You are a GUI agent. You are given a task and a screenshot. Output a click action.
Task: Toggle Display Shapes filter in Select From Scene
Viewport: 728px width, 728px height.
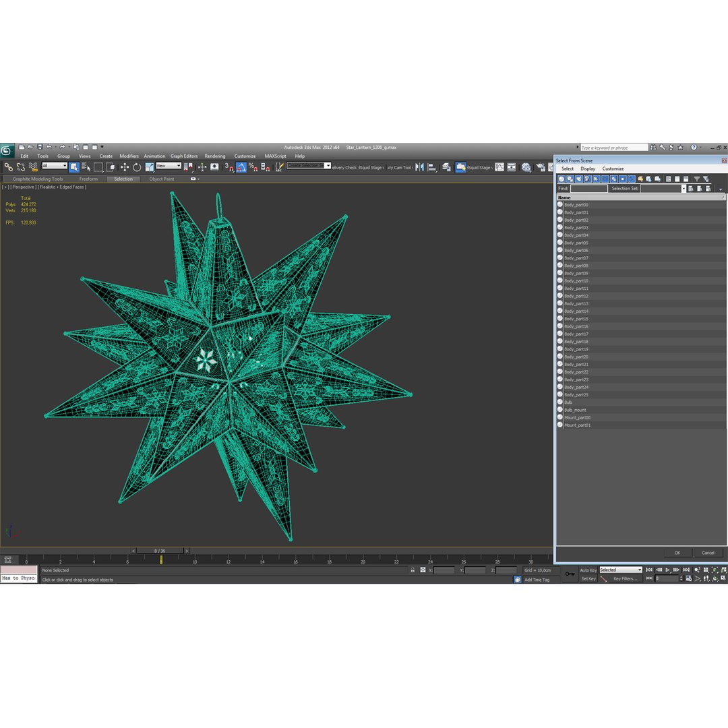pyautogui.click(x=570, y=179)
